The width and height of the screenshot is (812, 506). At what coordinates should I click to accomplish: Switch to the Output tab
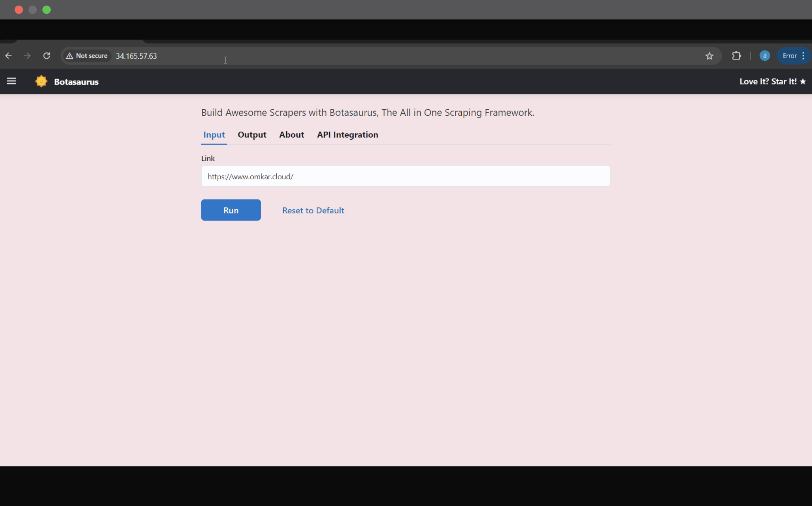252,135
